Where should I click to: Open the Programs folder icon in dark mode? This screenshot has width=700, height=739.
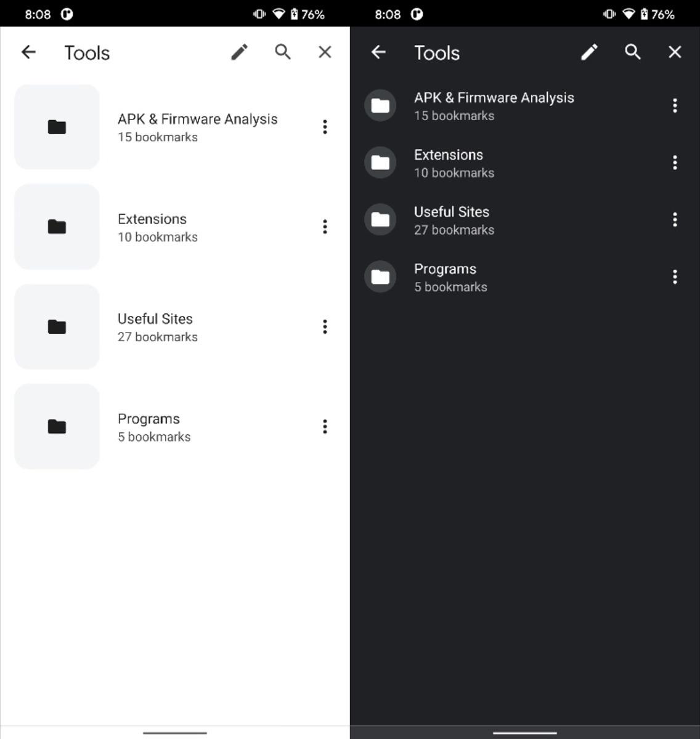[x=380, y=277]
